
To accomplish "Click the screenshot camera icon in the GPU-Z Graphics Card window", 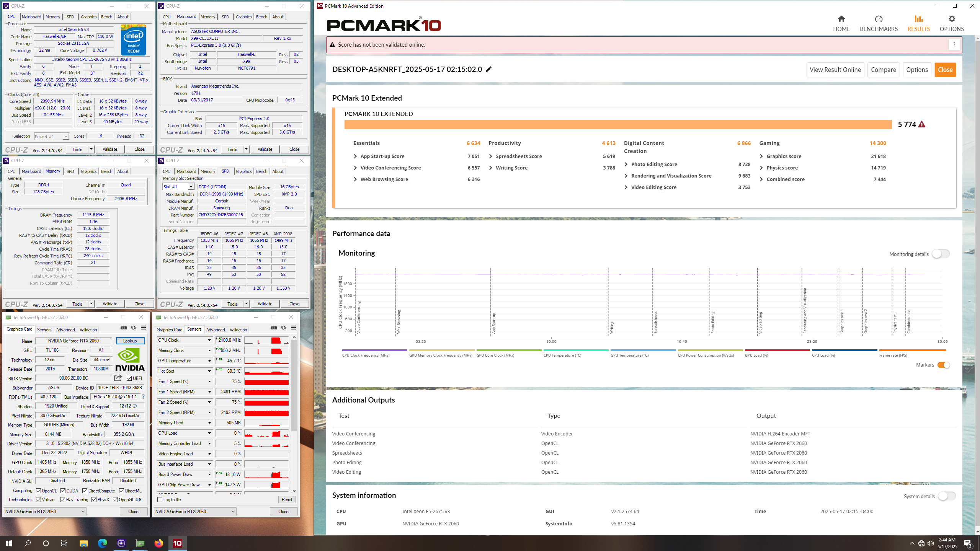I will [x=123, y=328].
